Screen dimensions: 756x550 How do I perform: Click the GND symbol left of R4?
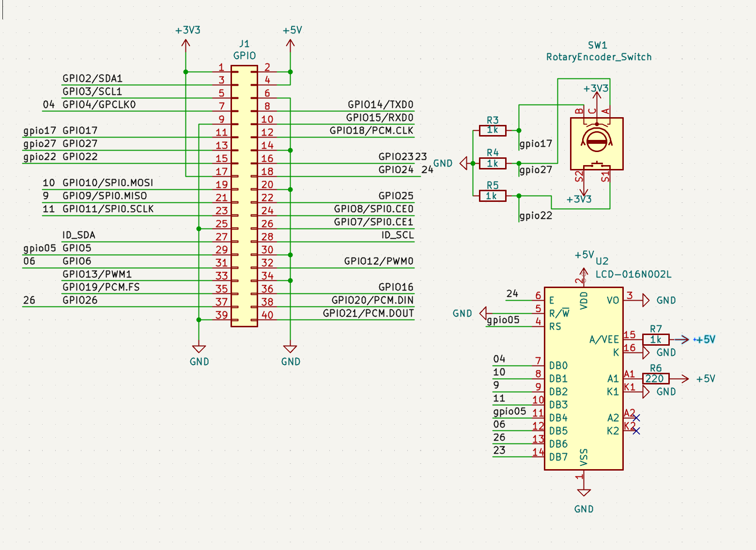point(463,163)
